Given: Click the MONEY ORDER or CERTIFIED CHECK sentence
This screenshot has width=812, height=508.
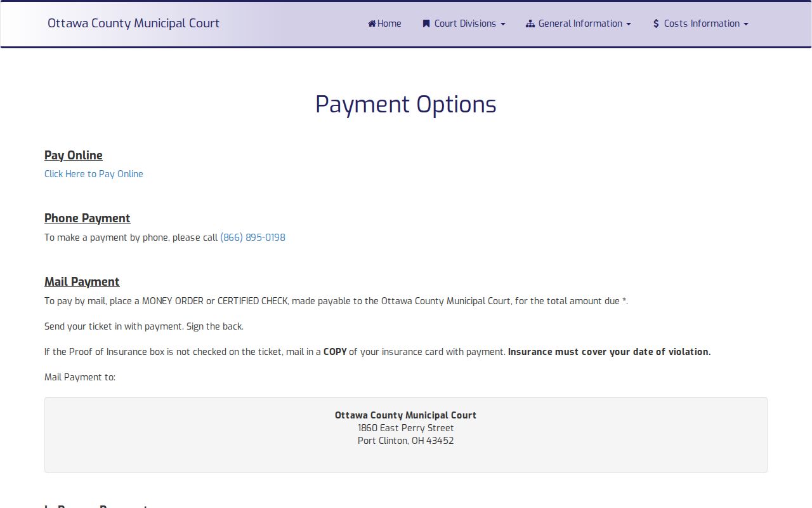Looking at the screenshot, I should 336,301.
